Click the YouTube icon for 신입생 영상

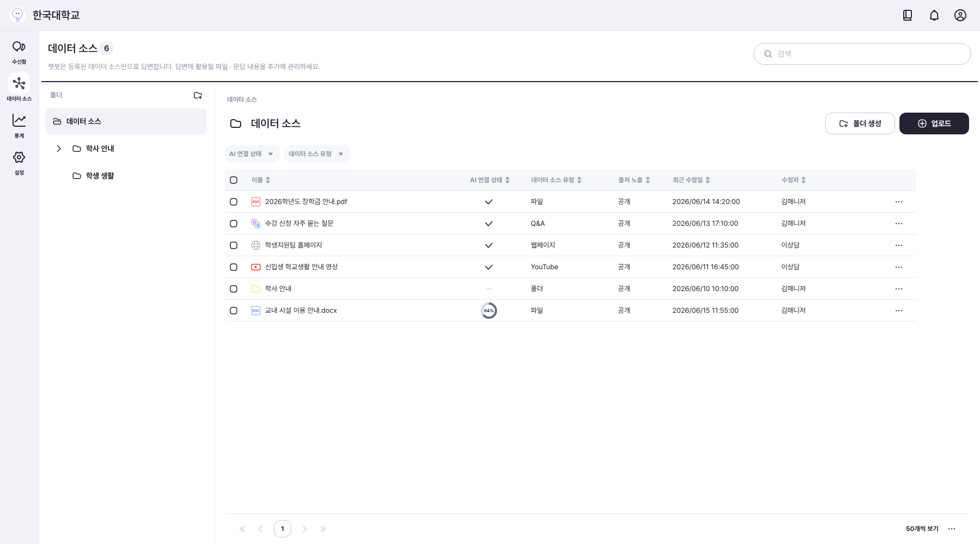tap(256, 267)
